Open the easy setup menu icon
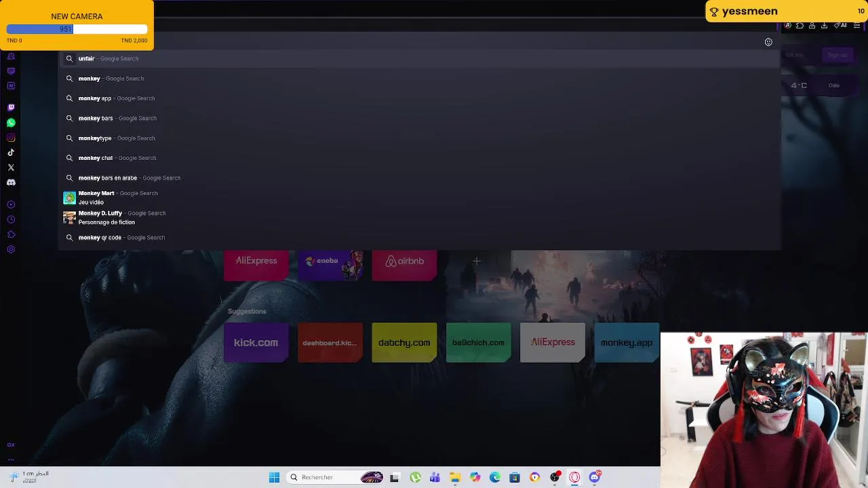The height and width of the screenshot is (488, 868). 857,26
